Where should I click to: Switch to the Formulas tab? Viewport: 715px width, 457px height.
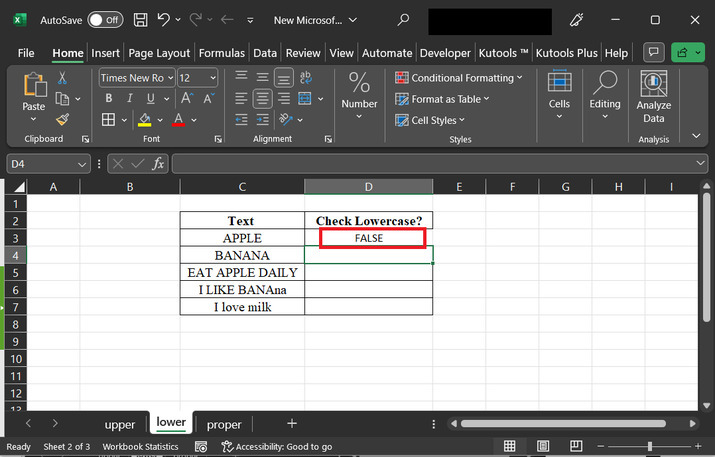coord(222,53)
